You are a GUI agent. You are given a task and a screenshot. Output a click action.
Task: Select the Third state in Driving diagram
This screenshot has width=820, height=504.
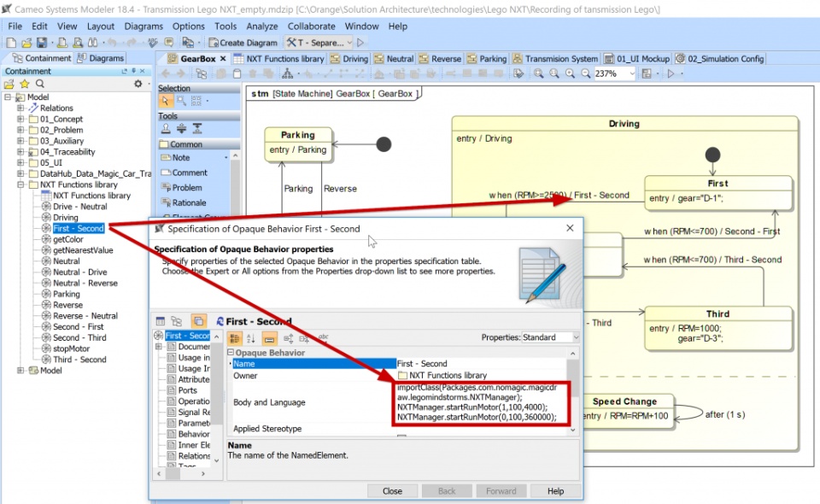pyautogui.click(x=717, y=327)
